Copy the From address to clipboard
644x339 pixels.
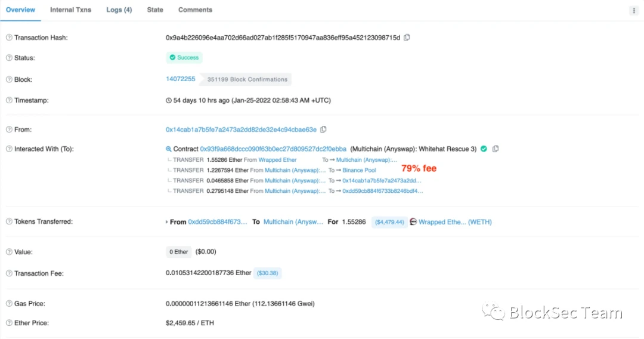coord(323,130)
